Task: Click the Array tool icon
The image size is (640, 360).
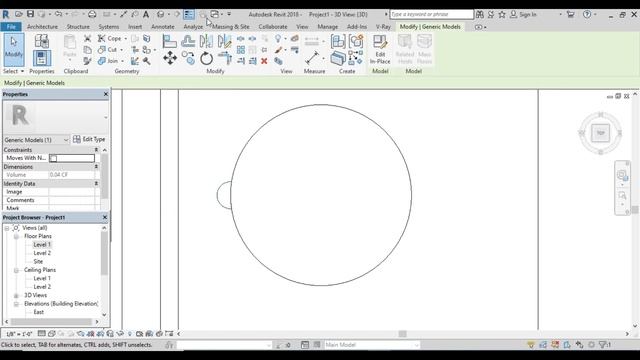Action: pos(241,50)
